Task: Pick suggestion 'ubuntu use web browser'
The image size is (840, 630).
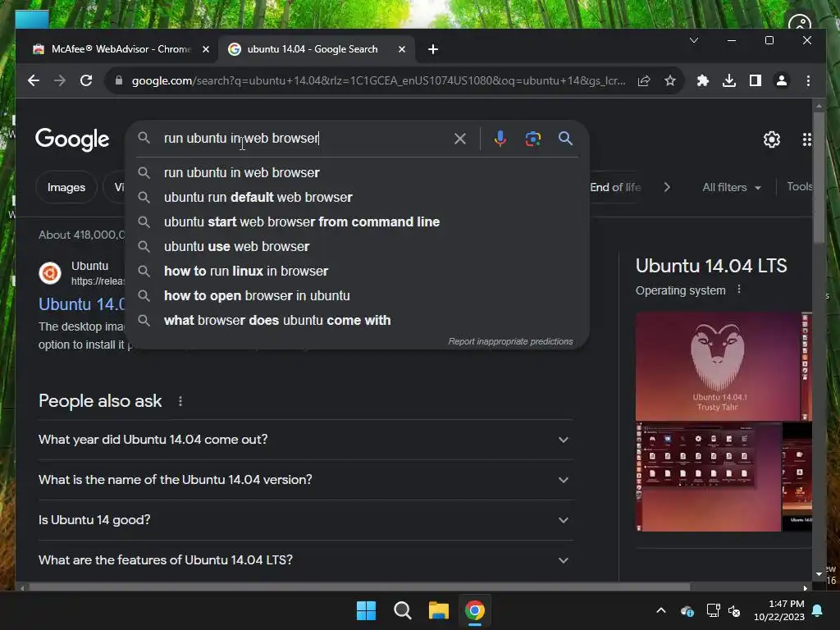Action: [357, 246]
